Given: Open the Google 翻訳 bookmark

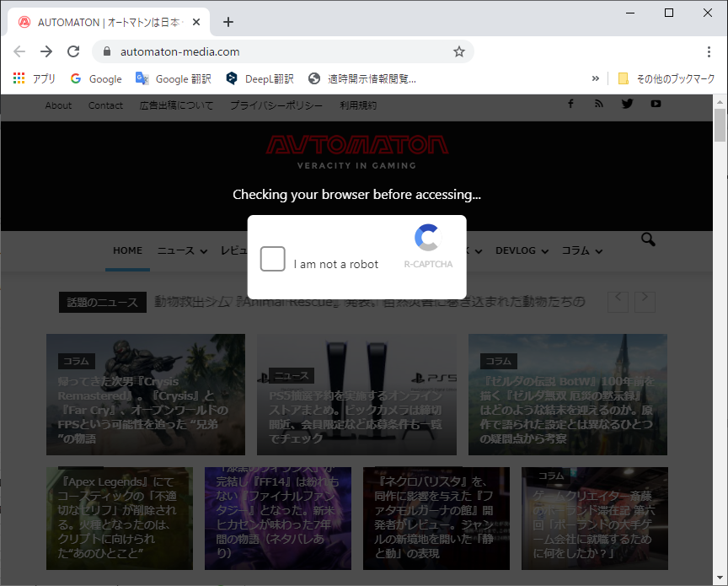Looking at the screenshot, I should 174,78.
